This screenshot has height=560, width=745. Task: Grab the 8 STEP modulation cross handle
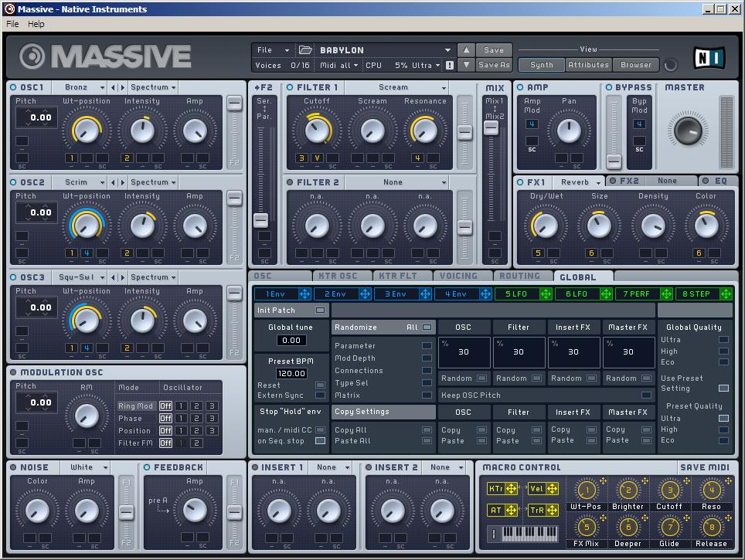click(x=726, y=294)
